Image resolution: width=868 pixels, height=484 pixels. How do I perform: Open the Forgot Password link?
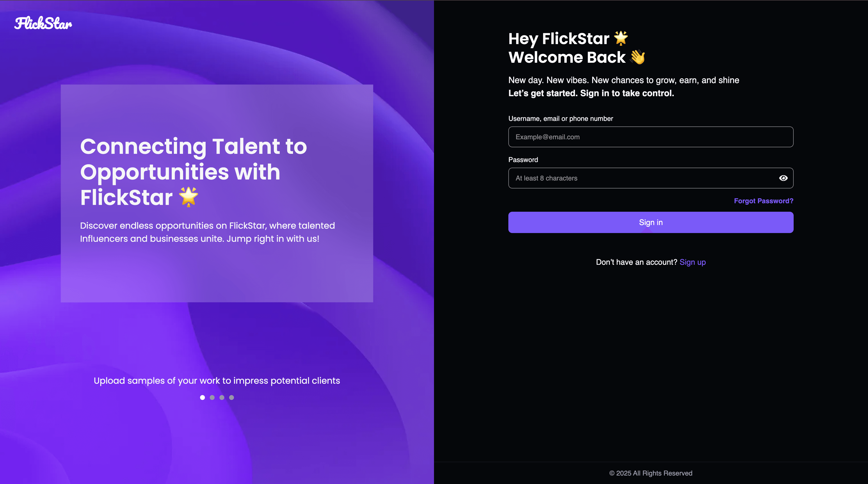[763, 201]
